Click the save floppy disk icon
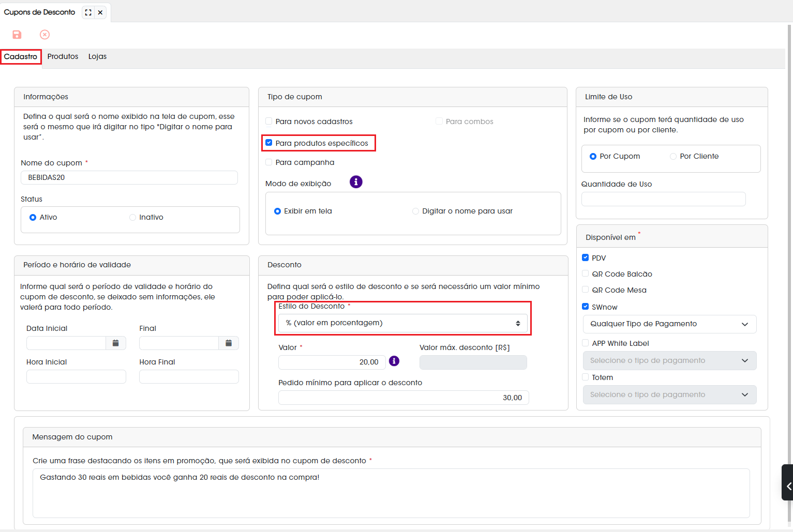This screenshot has height=532, width=793. 17,35
